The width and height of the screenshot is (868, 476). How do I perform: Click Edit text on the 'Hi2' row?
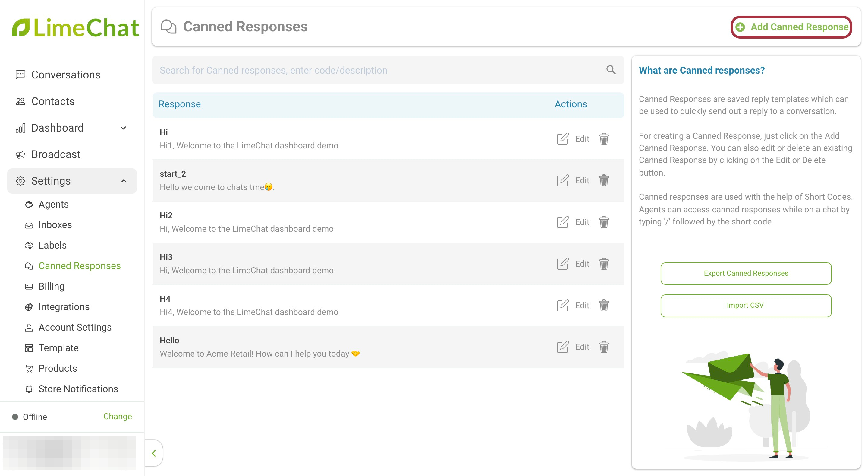coord(582,222)
